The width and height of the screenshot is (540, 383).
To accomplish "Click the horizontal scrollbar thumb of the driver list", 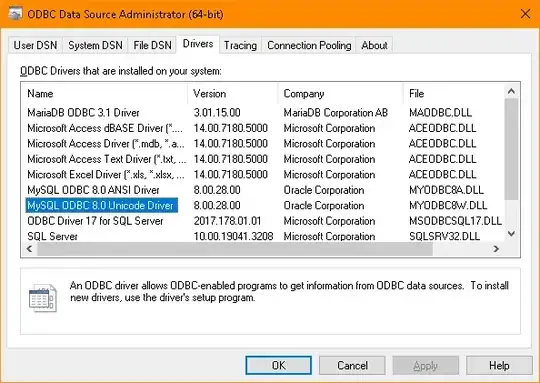I will pyautogui.click(x=235, y=249).
